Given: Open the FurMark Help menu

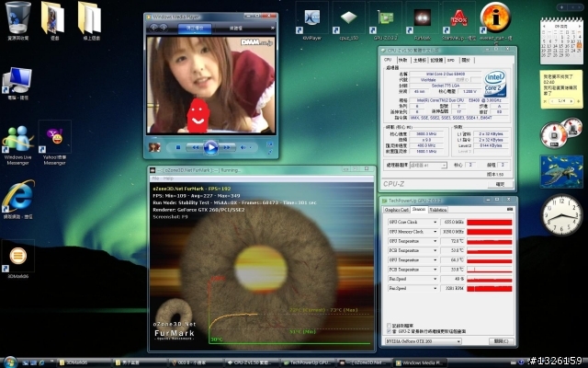Looking at the screenshot, I should (x=168, y=178).
